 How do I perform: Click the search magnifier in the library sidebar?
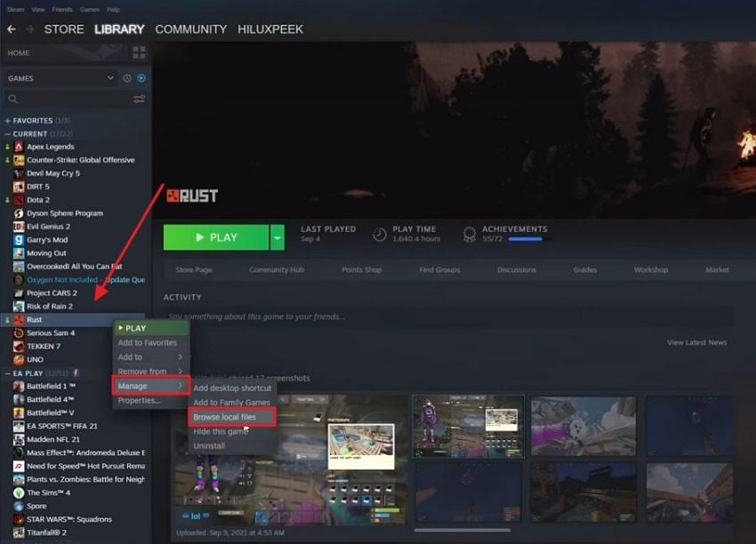(15, 99)
